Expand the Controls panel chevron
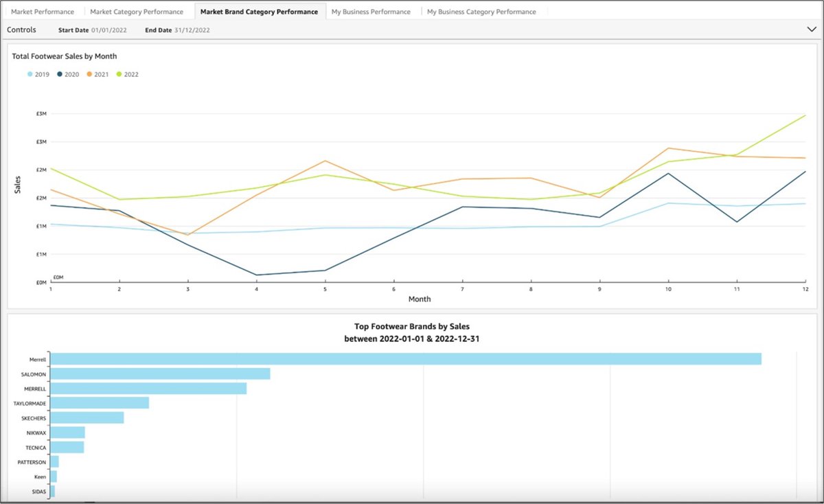The height and width of the screenshot is (504, 824). click(810, 30)
